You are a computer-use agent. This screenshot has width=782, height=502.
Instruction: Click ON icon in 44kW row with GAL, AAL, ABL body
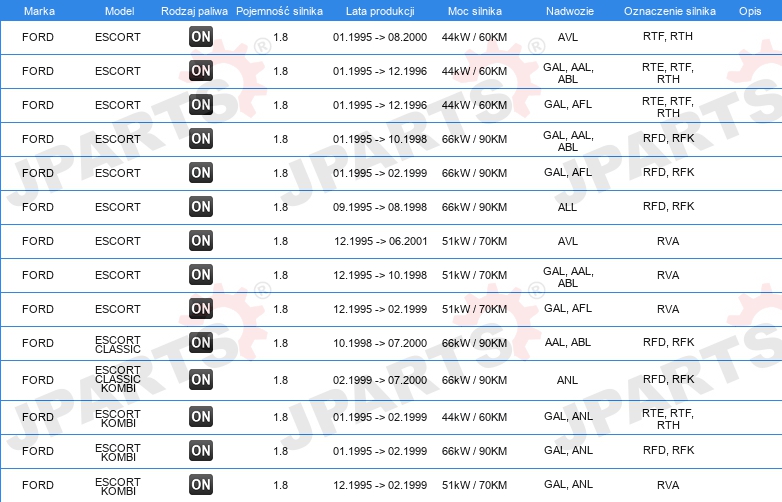tap(201, 70)
